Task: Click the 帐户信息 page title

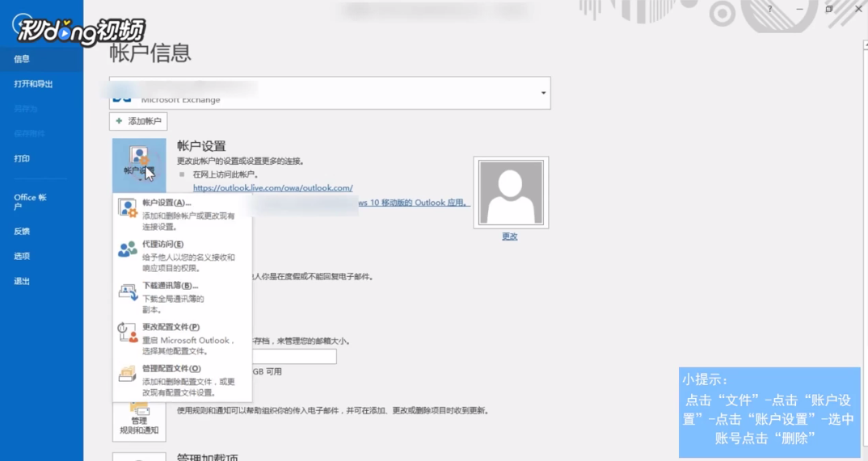Action: coord(150,53)
